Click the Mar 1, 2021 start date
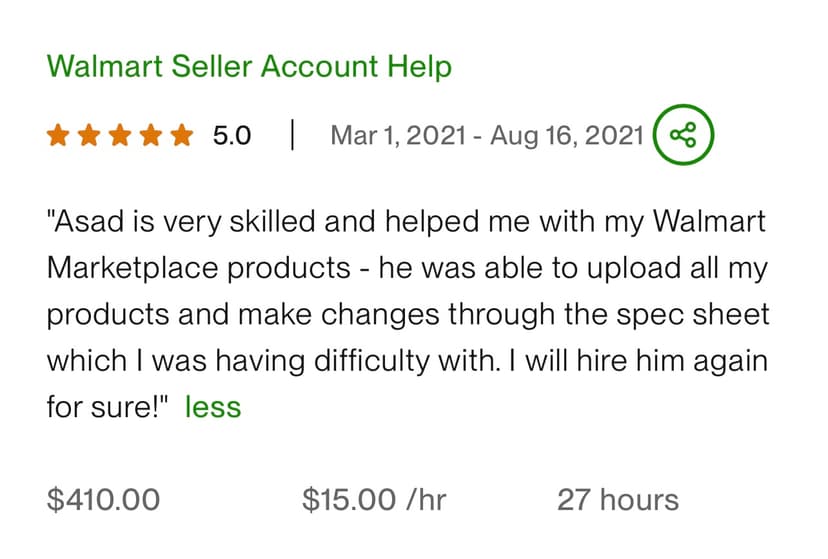The image size is (828, 559). 398,136
